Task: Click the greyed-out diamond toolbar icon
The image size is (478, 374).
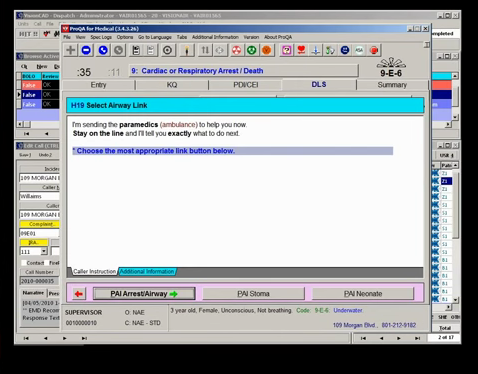Action: pyautogui.click(x=219, y=50)
